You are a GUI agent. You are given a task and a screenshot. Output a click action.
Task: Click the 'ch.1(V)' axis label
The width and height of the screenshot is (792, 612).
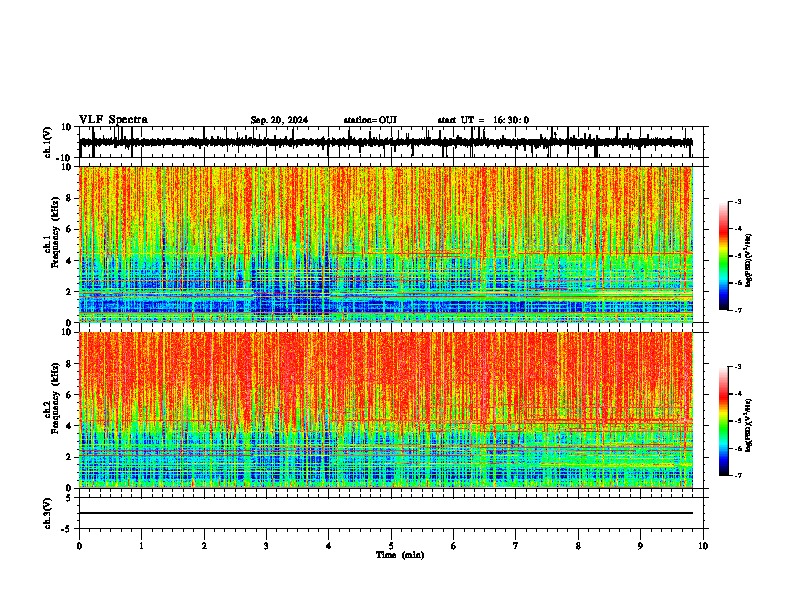coord(48,142)
